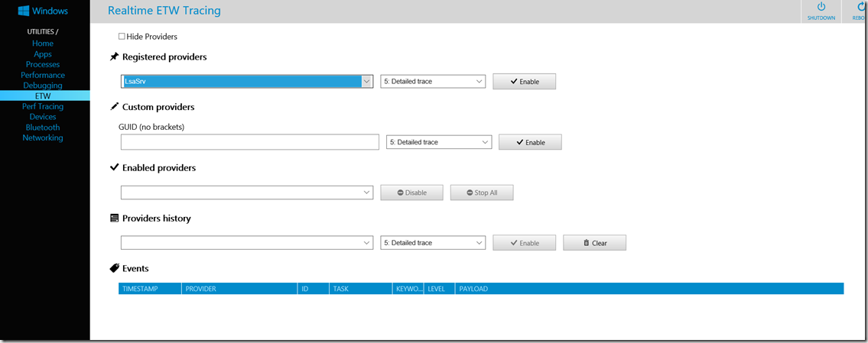Click the PAYLOAD column header
This screenshot has height=343, width=868.
[649, 289]
